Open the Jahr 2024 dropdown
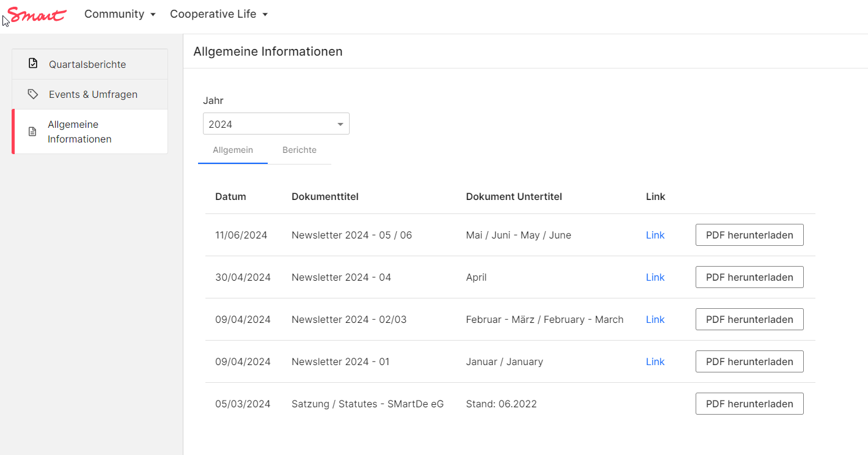This screenshot has width=868, height=455. 276,124
